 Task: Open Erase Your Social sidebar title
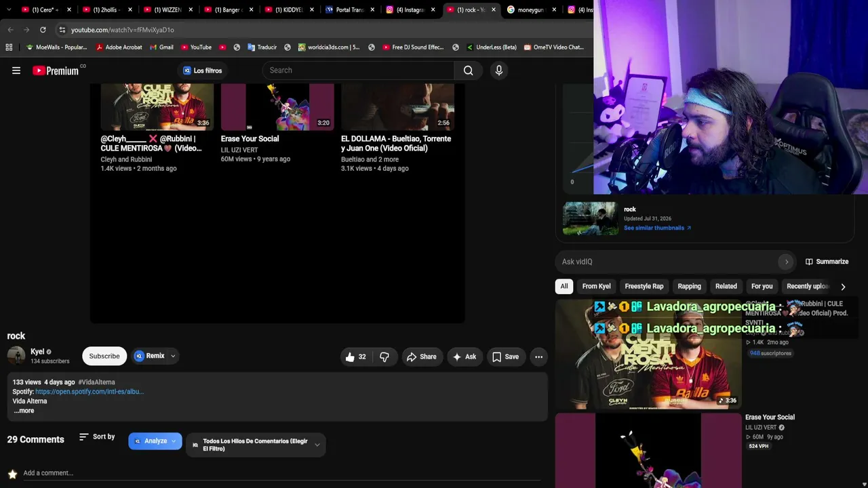pyautogui.click(x=770, y=418)
